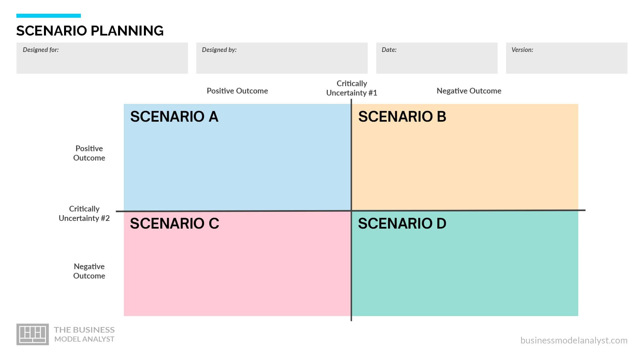Click the top "Negative Outcome" column label
Image resolution: width=644 pixels, height=362 pixels.
point(469,91)
